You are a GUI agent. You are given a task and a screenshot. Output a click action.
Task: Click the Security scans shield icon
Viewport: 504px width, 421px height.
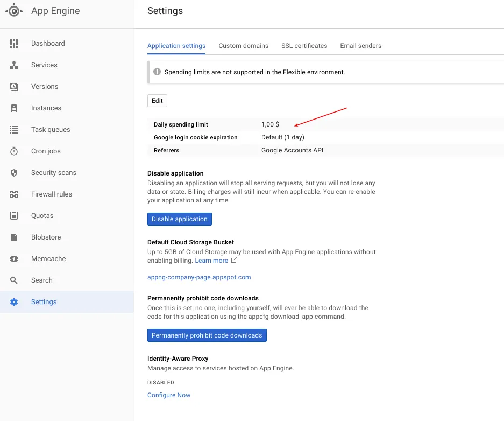click(14, 173)
